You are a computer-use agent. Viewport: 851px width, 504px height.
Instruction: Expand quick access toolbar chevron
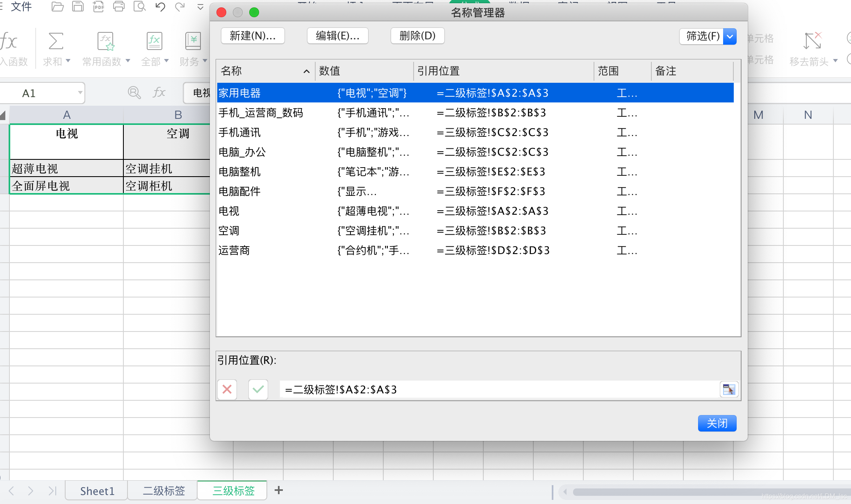[x=200, y=7]
